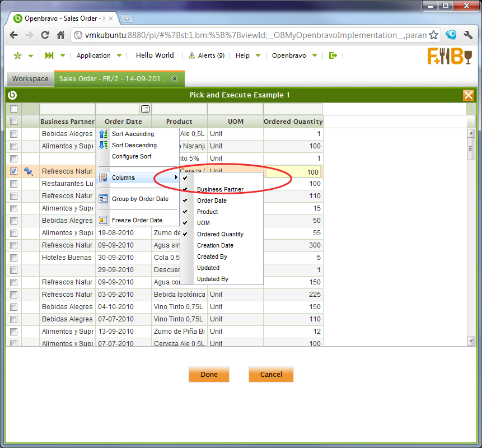Viewport: 482px width, 448px height.
Task: Open the Openbravo user dropdown arrow
Action: coord(315,55)
